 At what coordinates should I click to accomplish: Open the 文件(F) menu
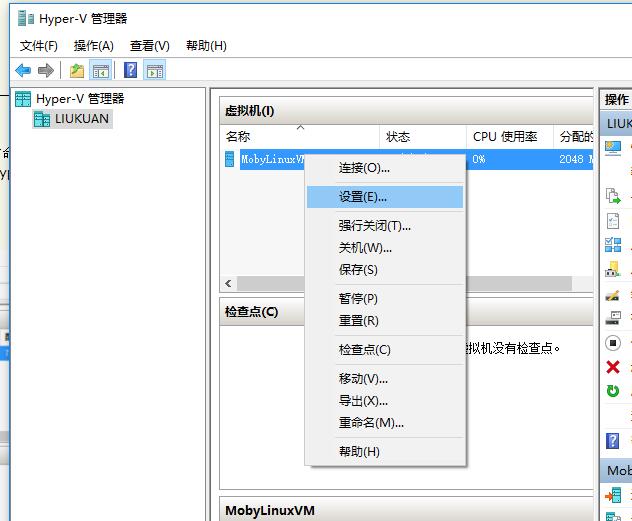[39, 46]
